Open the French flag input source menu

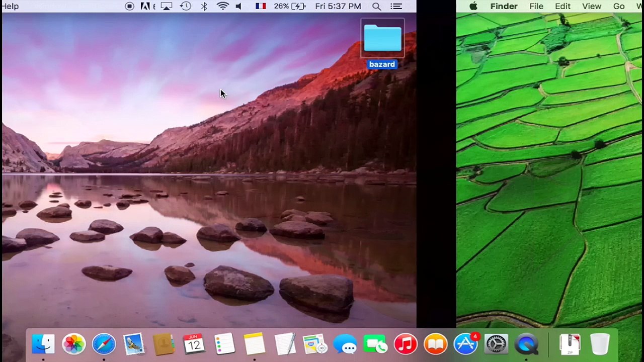pos(261,6)
